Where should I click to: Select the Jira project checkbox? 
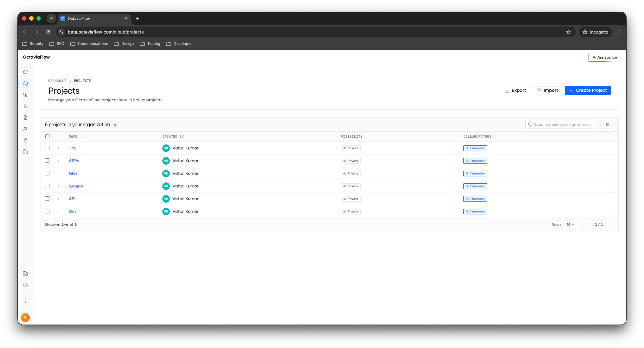(x=47, y=148)
